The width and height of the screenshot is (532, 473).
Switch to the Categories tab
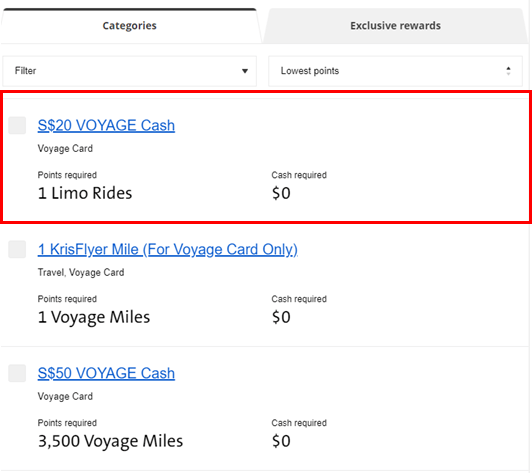[x=129, y=26]
